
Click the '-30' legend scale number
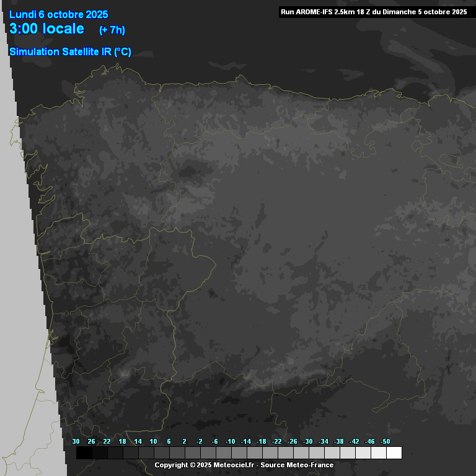(x=308, y=441)
